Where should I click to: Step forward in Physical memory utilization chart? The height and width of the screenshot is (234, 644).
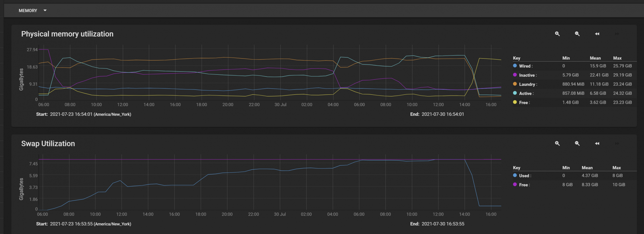(617, 34)
